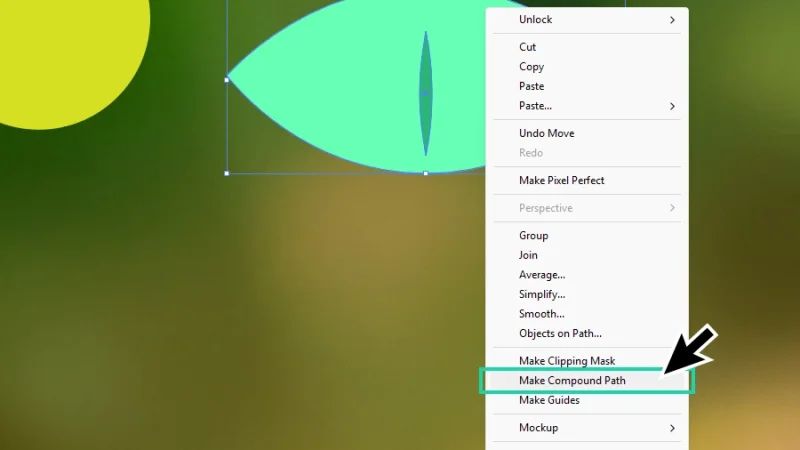Click the plain Paste menu entry
800x450 pixels.
pyautogui.click(x=531, y=86)
